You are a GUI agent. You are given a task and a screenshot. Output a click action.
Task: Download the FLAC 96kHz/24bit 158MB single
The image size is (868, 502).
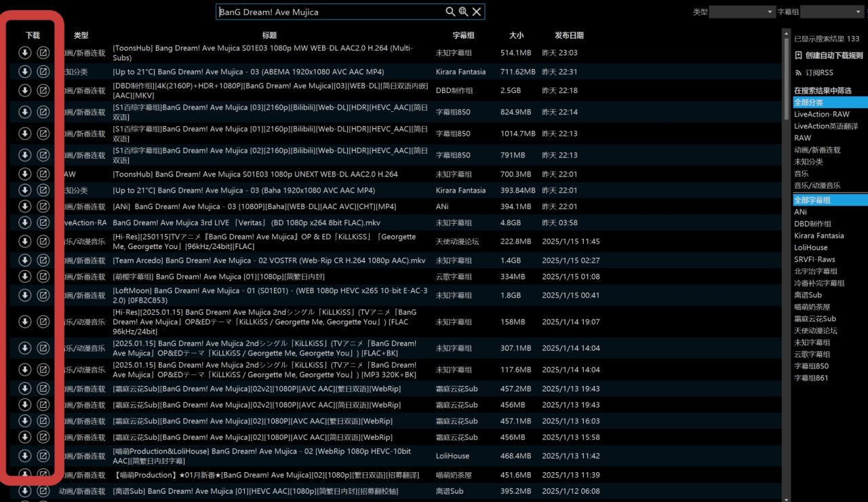[x=25, y=322]
